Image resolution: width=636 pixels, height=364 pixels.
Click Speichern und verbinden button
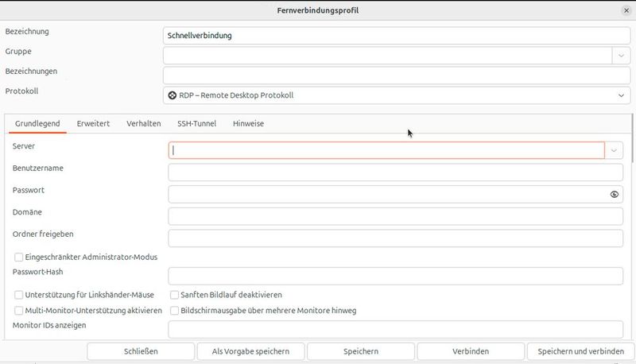pyautogui.click(x=581, y=351)
